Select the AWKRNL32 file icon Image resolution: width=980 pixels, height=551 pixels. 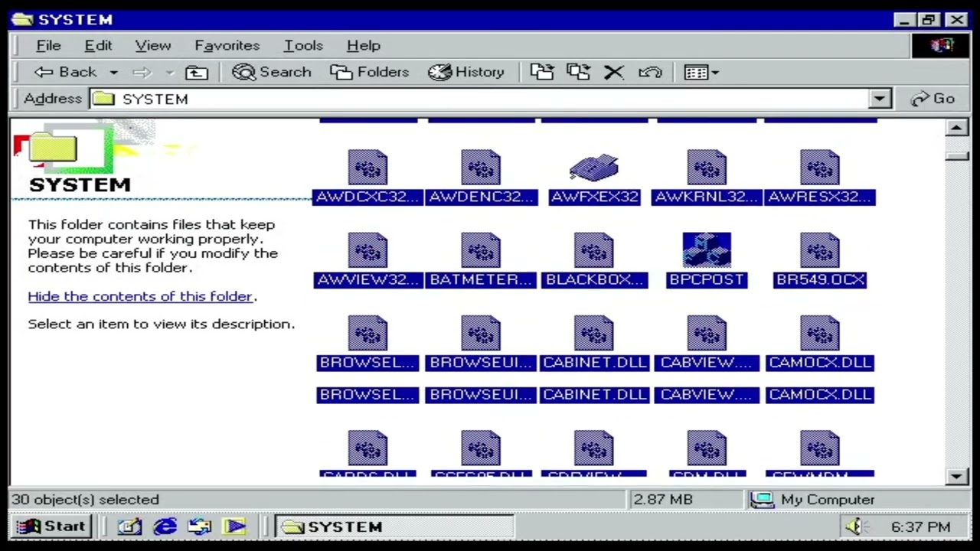tap(707, 168)
